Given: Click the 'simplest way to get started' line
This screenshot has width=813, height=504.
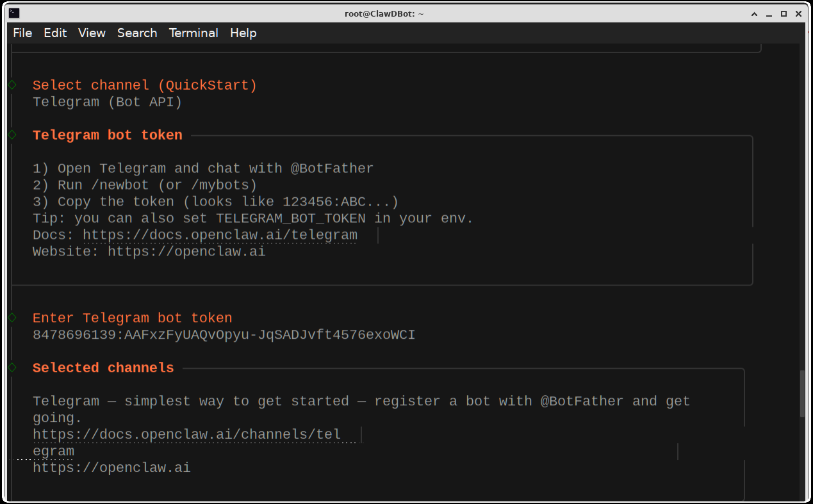Looking at the screenshot, I should click(x=361, y=402).
